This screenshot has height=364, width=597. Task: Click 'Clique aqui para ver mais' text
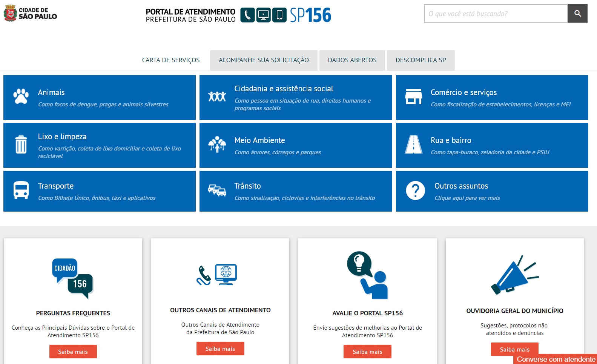click(467, 198)
